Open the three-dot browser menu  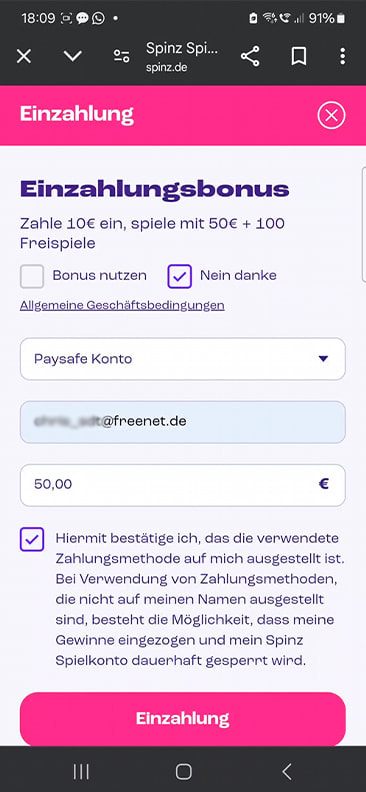(343, 57)
